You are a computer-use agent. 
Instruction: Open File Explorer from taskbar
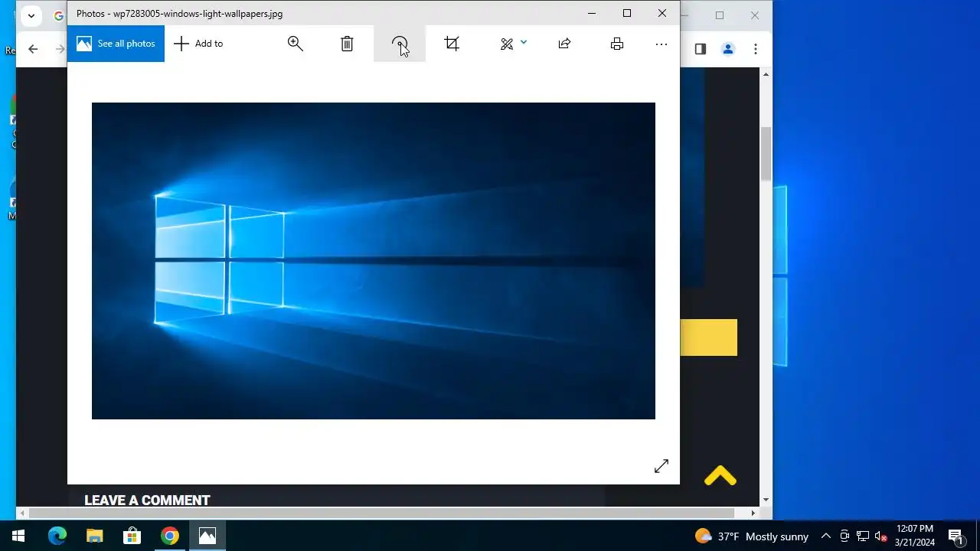point(94,536)
